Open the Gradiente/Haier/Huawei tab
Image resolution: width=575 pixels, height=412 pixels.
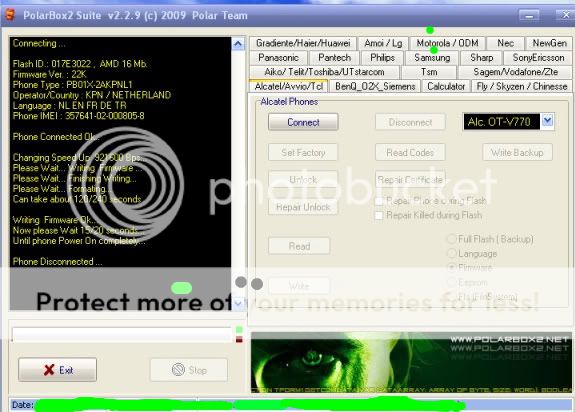pyautogui.click(x=303, y=43)
